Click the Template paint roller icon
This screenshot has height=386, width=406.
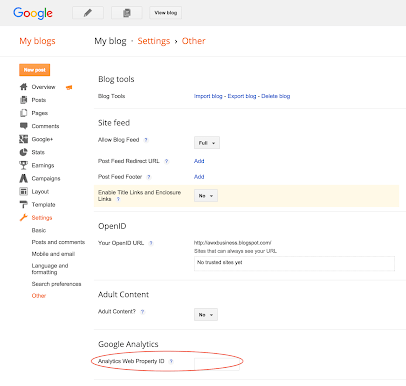[23, 204]
